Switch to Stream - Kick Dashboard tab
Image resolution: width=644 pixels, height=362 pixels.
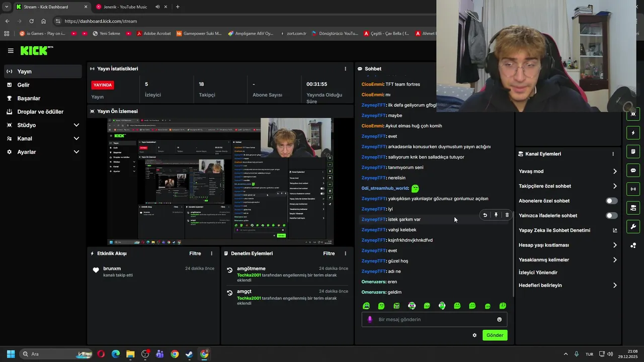[x=51, y=7]
